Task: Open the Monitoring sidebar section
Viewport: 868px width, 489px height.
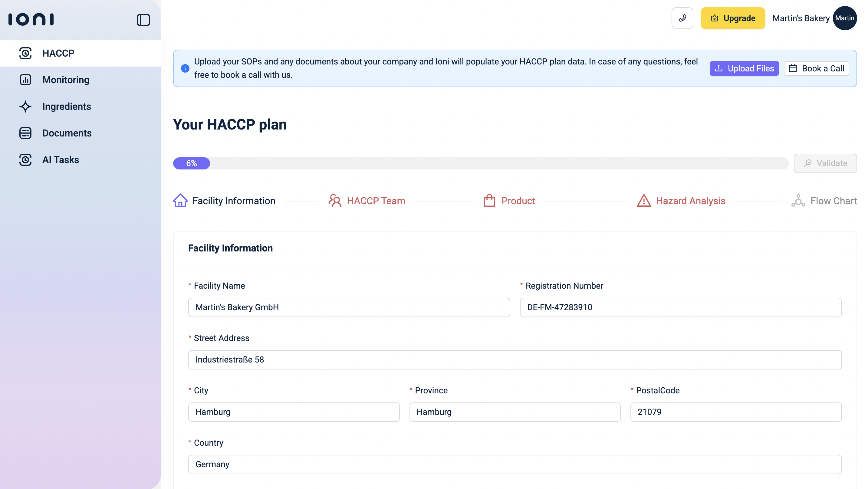Action: (66, 80)
